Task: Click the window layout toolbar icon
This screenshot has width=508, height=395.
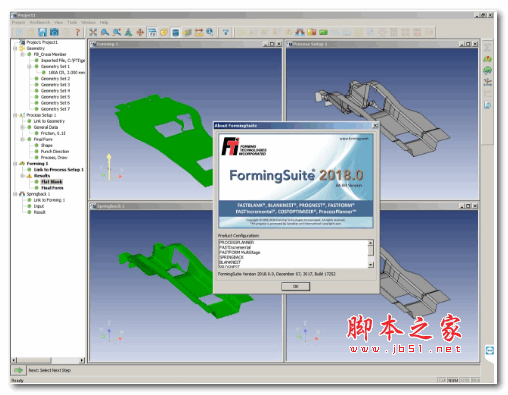Action: point(152,32)
